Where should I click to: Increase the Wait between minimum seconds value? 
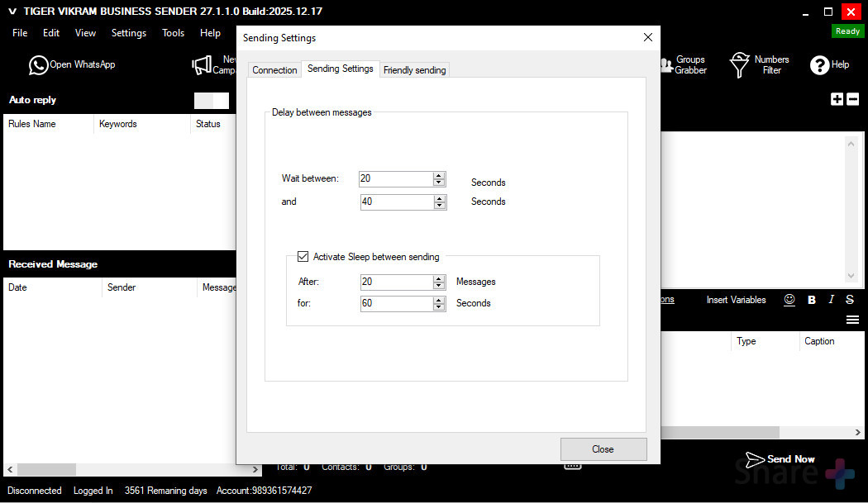pos(439,175)
